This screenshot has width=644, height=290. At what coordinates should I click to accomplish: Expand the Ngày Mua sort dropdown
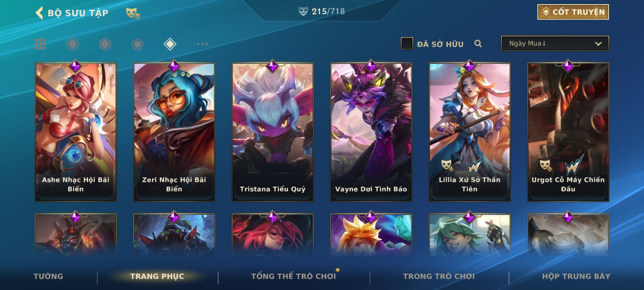[555, 43]
